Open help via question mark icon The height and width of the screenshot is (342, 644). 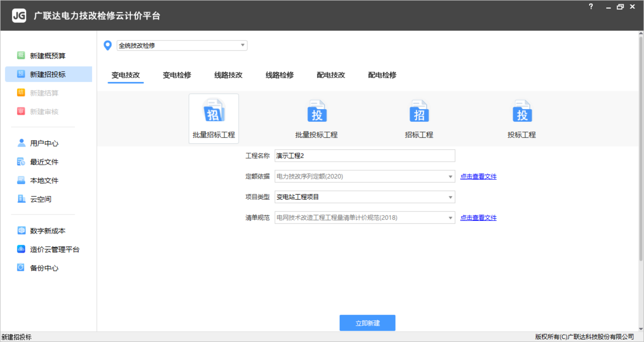[x=591, y=6]
